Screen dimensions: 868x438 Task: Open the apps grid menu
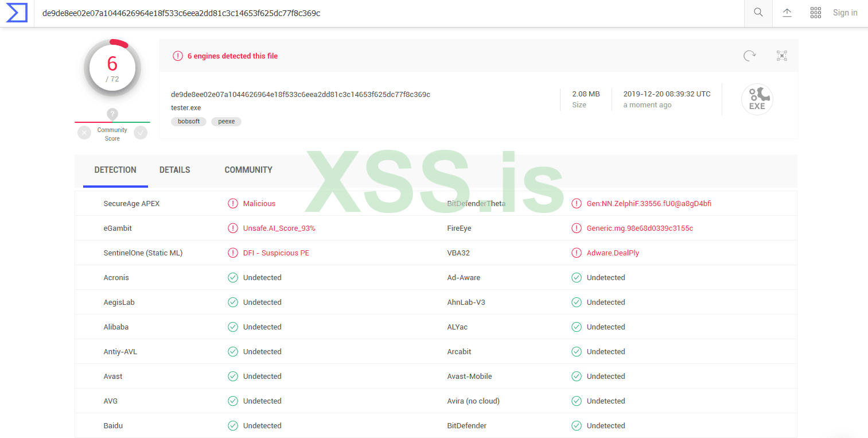pyautogui.click(x=816, y=13)
